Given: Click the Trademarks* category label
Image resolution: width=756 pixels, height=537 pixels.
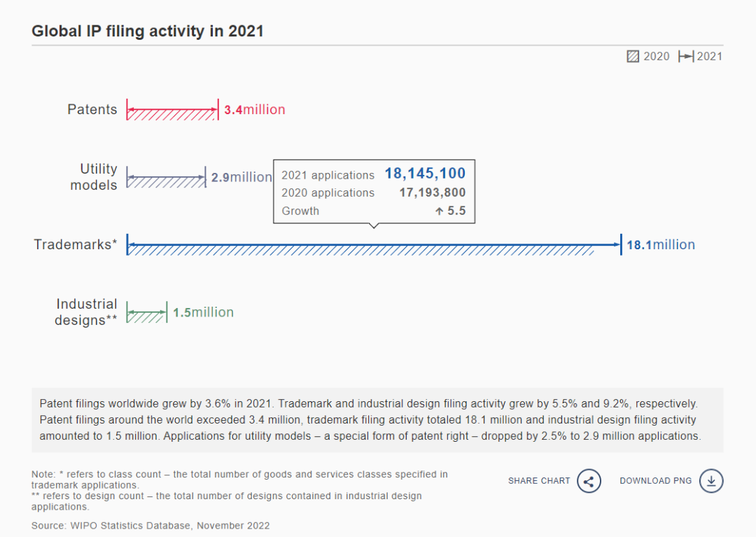Looking at the screenshot, I should click(76, 244).
